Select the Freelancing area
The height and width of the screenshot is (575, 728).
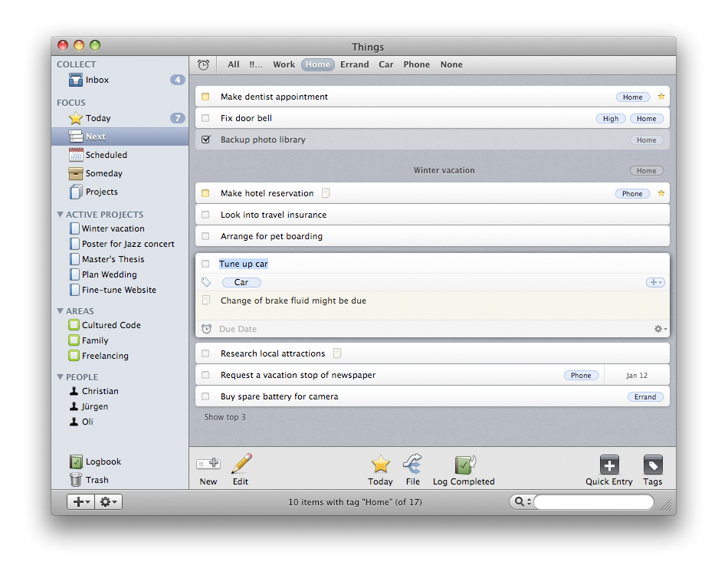(105, 356)
